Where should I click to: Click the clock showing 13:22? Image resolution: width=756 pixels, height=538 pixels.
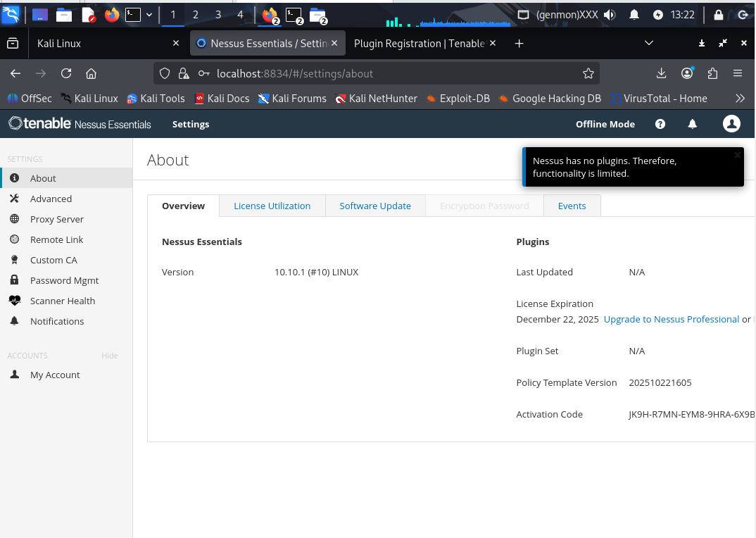point(682,15)
